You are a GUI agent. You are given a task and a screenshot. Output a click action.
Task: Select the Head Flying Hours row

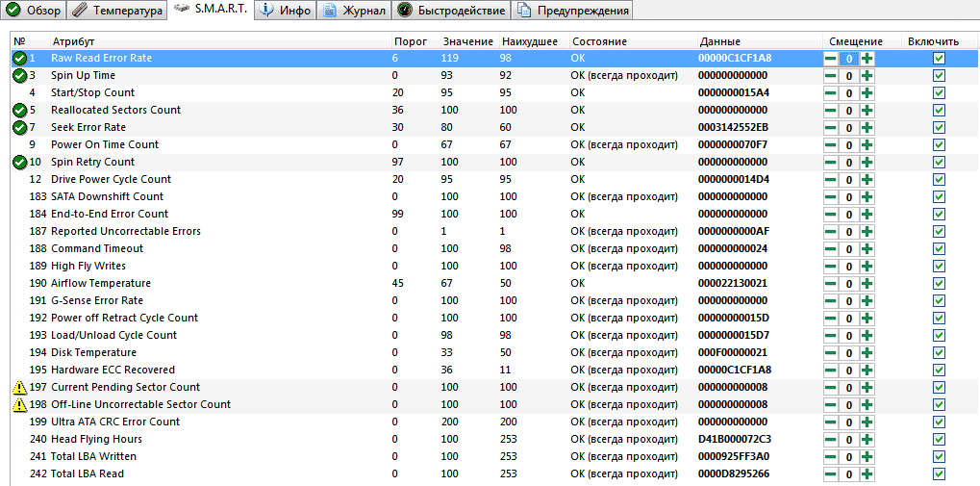(x=495, y=439)
